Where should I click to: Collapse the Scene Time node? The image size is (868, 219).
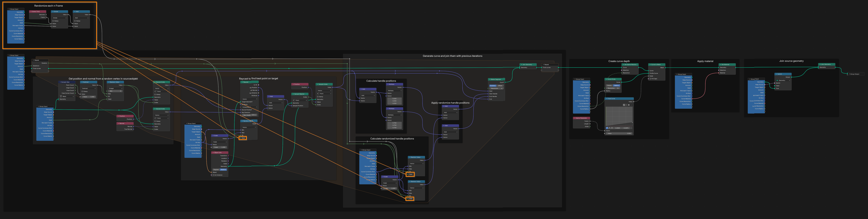[31, 11]
